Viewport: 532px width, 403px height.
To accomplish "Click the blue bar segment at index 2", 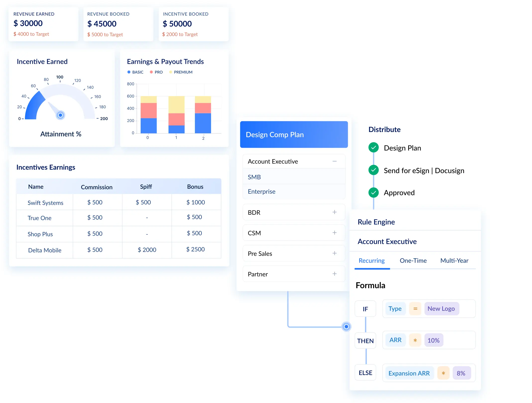I will [x=203, y=123].
